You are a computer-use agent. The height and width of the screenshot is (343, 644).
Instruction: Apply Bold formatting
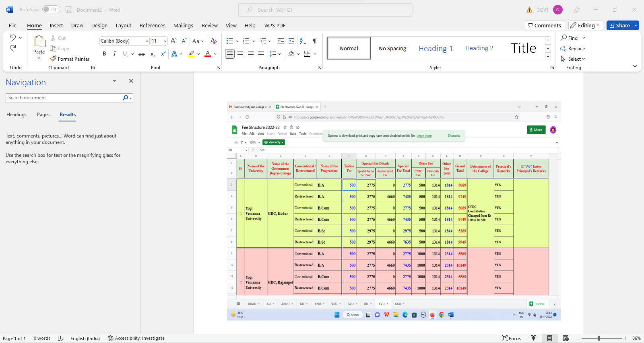coord(104,54)
